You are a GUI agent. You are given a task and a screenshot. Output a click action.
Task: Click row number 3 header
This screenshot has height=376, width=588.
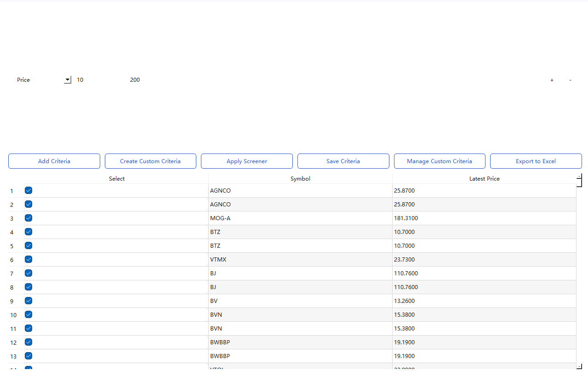(16, 218)
